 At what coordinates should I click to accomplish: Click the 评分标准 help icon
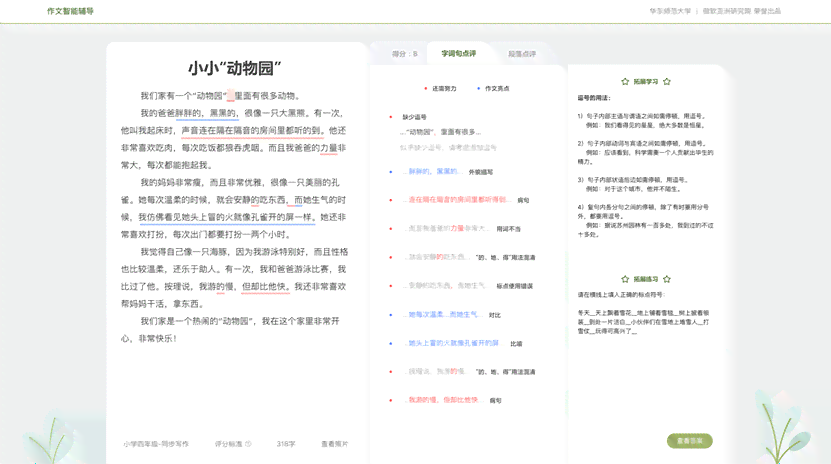pyautogui.click(x=249, y=444)
